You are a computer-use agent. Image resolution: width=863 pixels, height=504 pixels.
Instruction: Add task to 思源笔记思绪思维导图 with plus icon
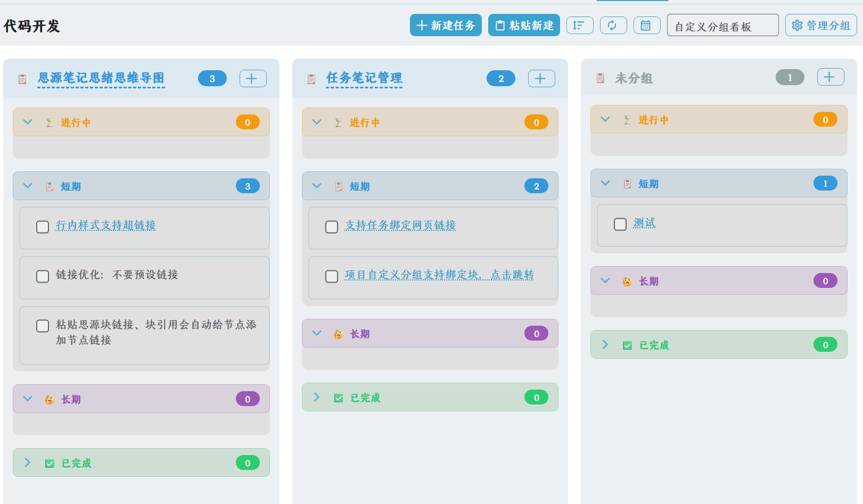click(x=252, y=79)
